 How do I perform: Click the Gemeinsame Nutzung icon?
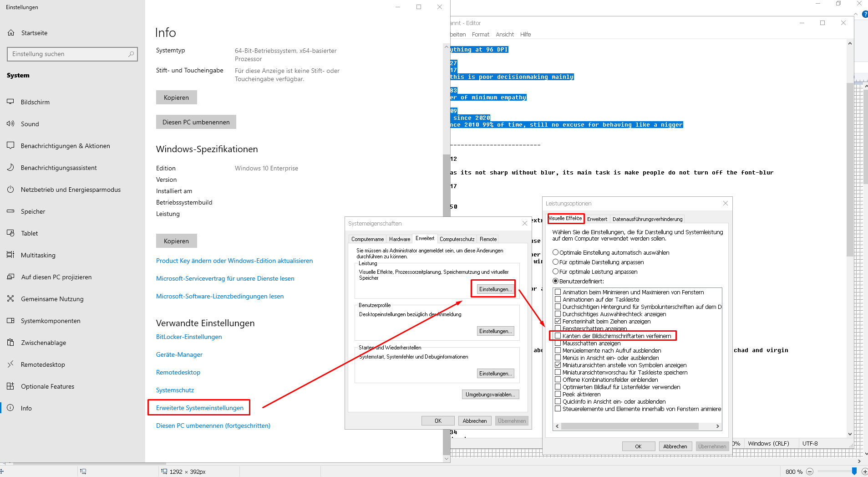coord(10,299)
